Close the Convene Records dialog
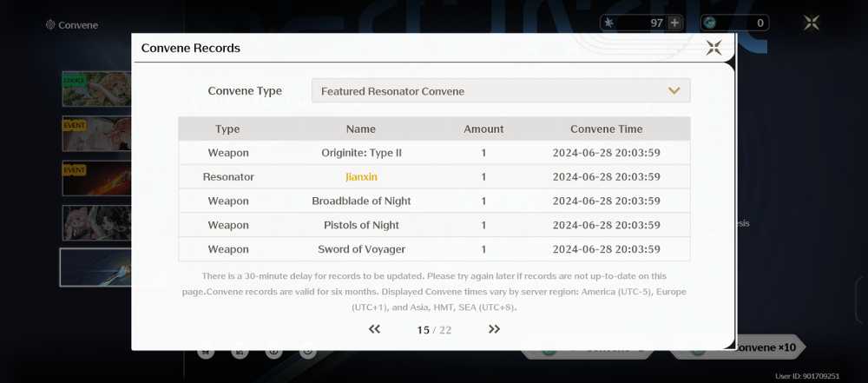Image resolution: width=868 pixels, height=383 pixels. [x=713, y=48]
